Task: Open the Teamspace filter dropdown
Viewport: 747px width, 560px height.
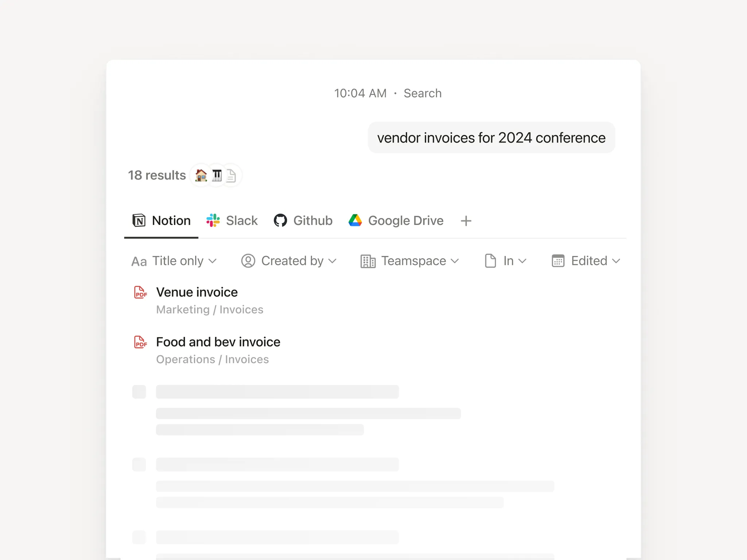Action: click(410, 261)
